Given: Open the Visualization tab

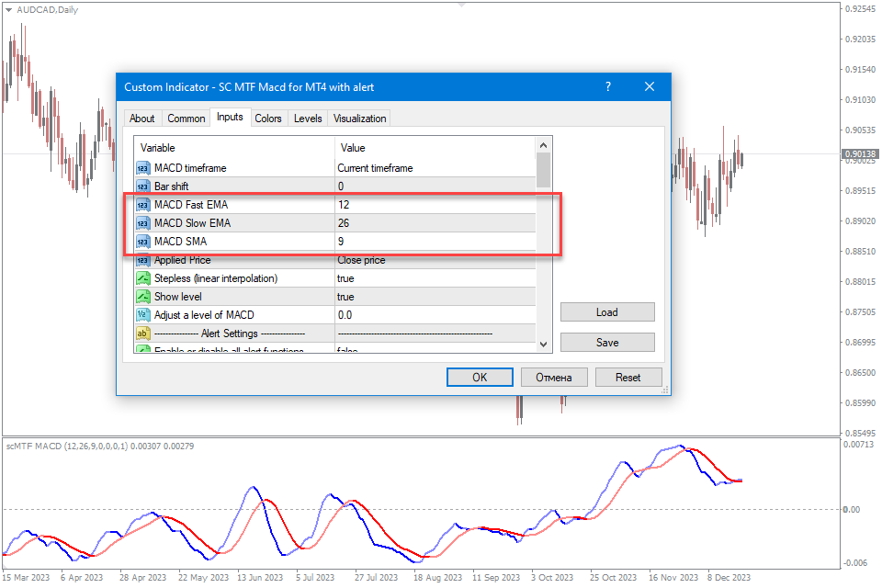Looking at the screenshot, I should click(x=360, y=119).
